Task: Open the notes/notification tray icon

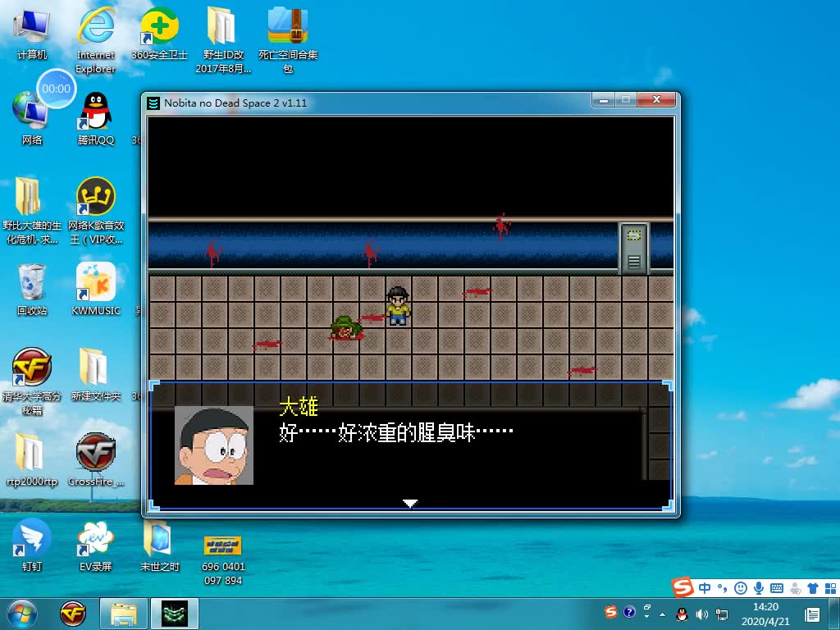Action: [x=812, y=614]
